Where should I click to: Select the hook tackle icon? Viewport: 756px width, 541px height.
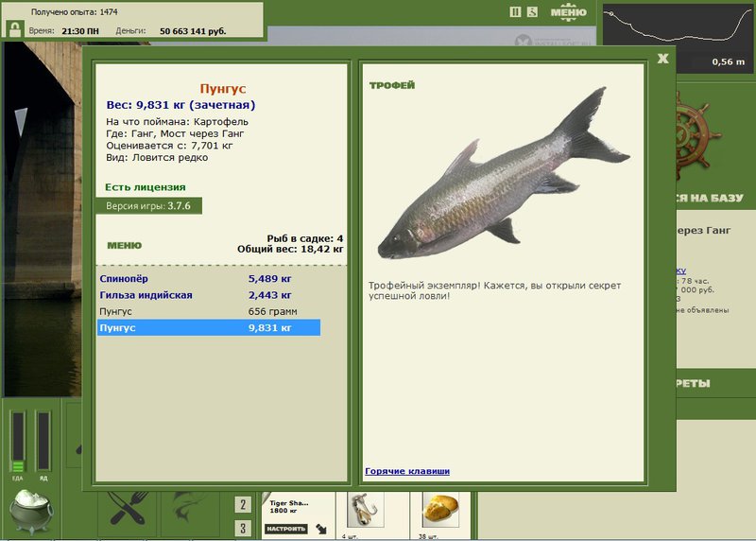pos(366,510)
